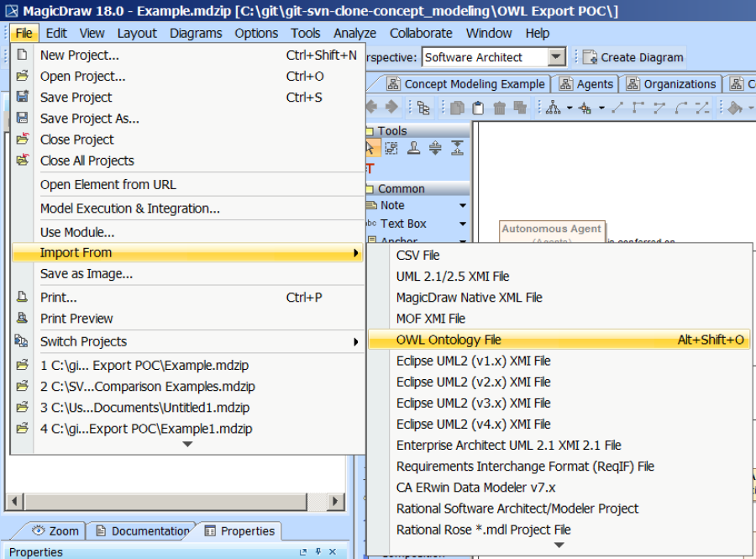Click the horizontal scrollbar left arrow

point(14,501)
